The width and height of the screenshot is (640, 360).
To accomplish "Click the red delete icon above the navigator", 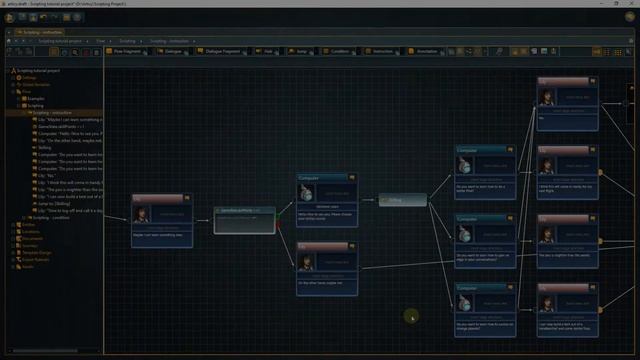I will point(86,52).
